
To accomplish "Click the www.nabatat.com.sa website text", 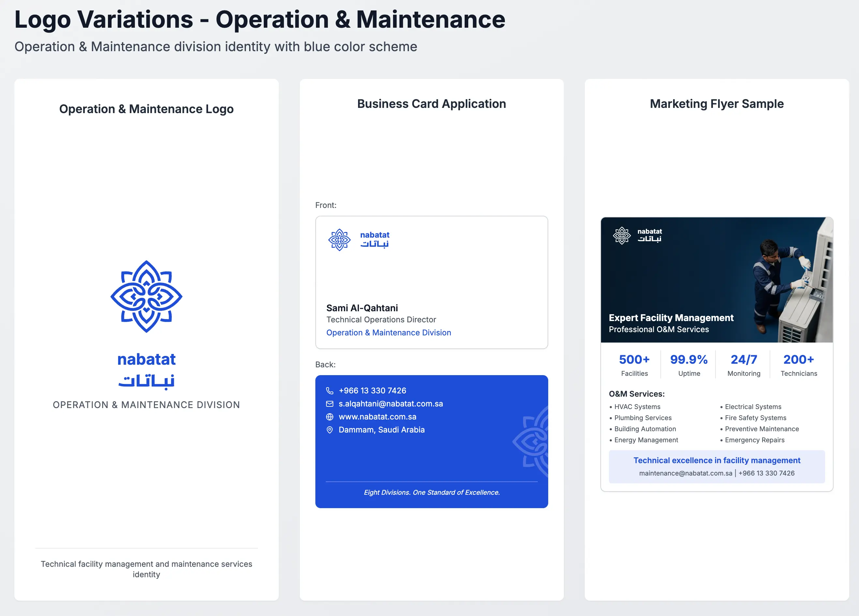I will (377, 417).
